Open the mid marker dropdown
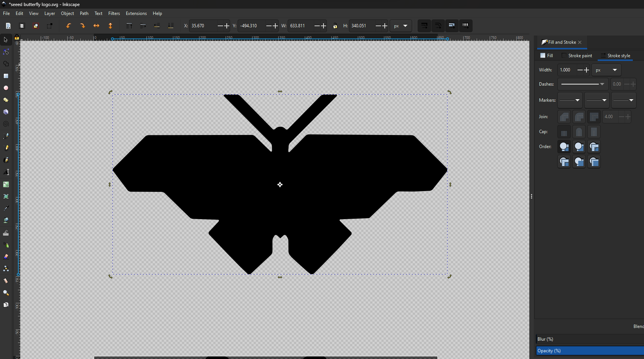Image resolution: width=644 pixels, height=359 pixels. pyautogui.click(x=597, y=100)
